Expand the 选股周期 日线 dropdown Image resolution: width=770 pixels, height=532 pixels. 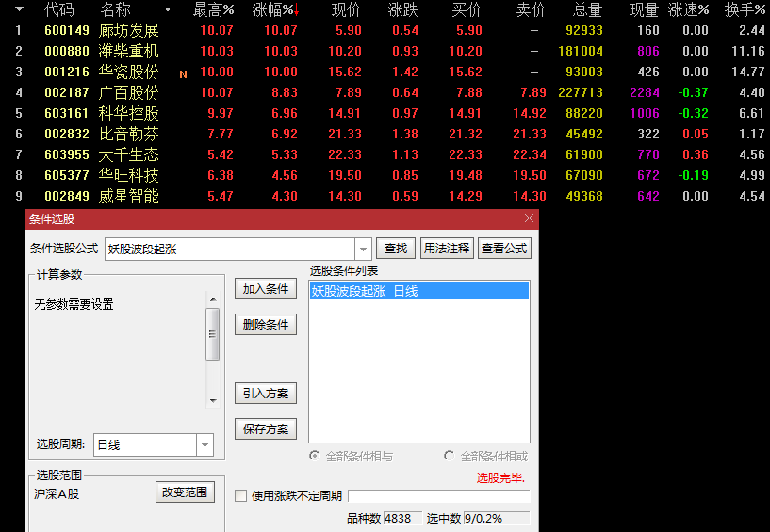click(x=205, y=445)
